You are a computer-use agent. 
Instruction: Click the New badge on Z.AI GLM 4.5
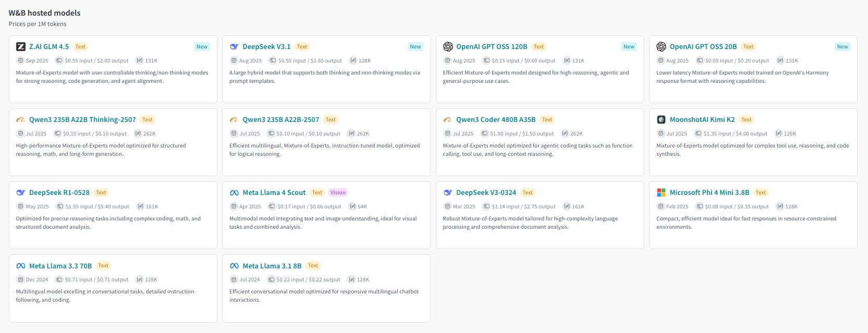point(202,46)
